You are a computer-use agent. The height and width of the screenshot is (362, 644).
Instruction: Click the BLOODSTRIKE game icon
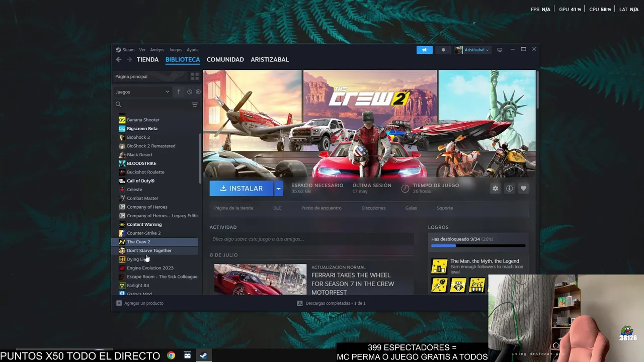coord(122,163)
